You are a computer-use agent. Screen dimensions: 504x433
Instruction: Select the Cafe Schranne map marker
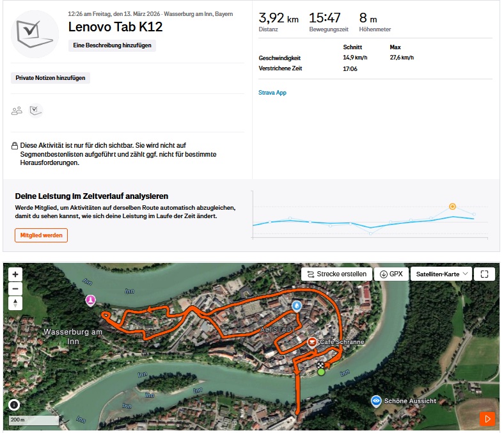(x=312, y=342)
